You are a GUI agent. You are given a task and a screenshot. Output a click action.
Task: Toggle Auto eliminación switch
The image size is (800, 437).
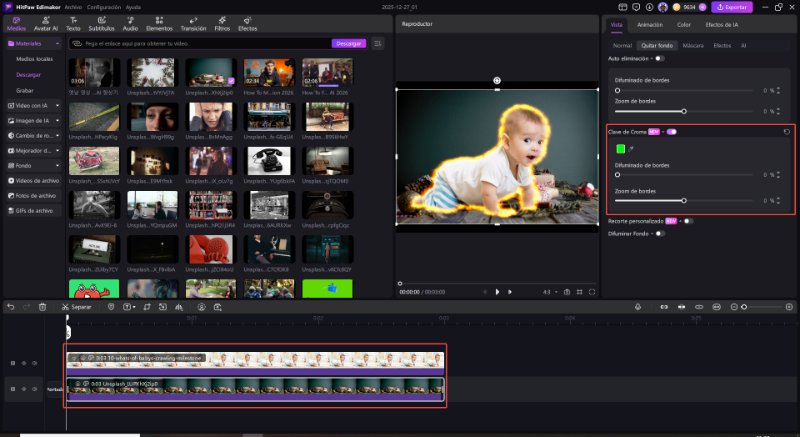tap(660, 59)
